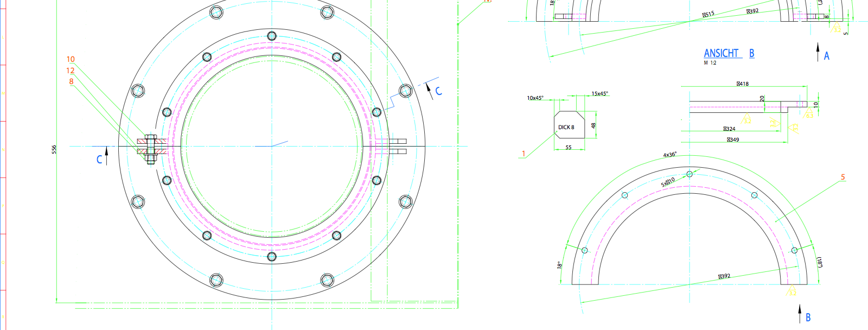Select part balloon number 5
The height and width of the screenshot is (330, 868).
[843, 177]
